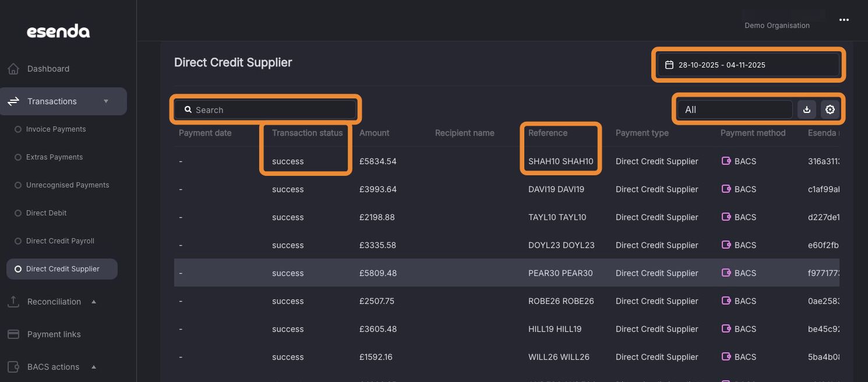The image size is (868, 382).
Task: Click amount £1592.16
Action: coord(376,357)
